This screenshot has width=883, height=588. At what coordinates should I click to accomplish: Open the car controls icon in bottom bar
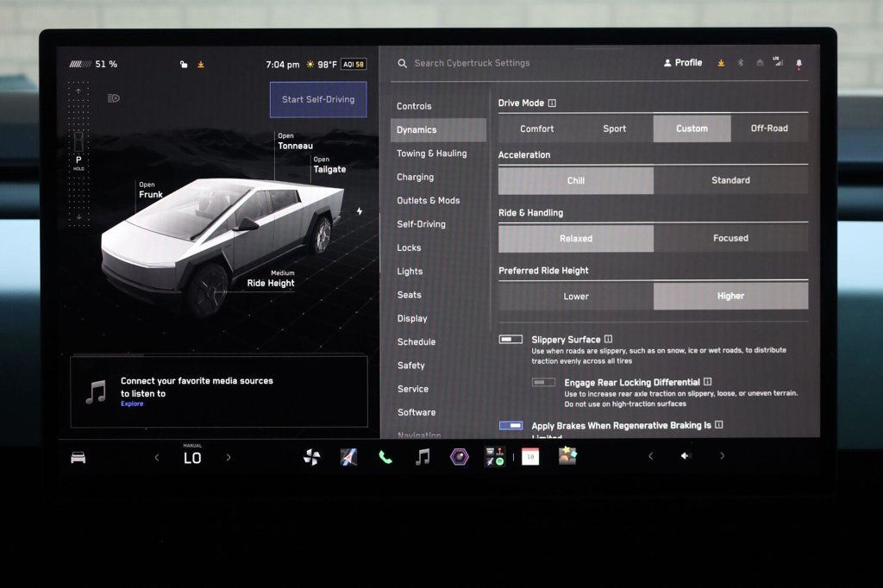tap(78, 457)
